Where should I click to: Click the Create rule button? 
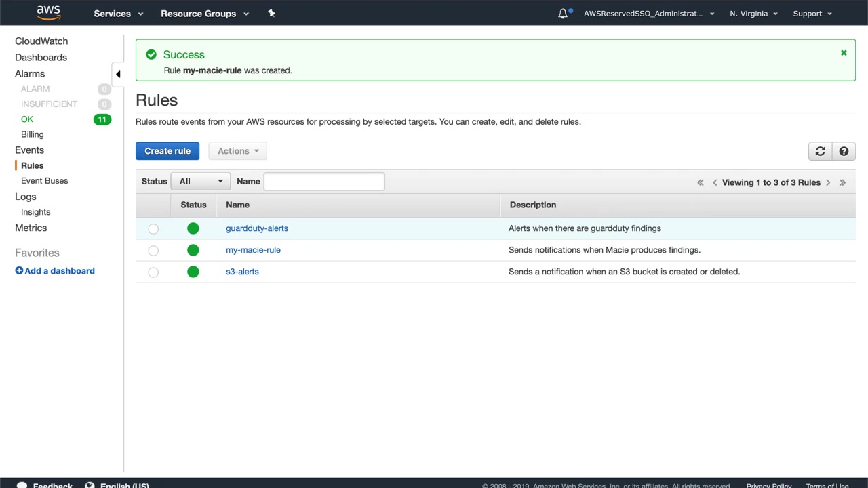pos(167,151)
